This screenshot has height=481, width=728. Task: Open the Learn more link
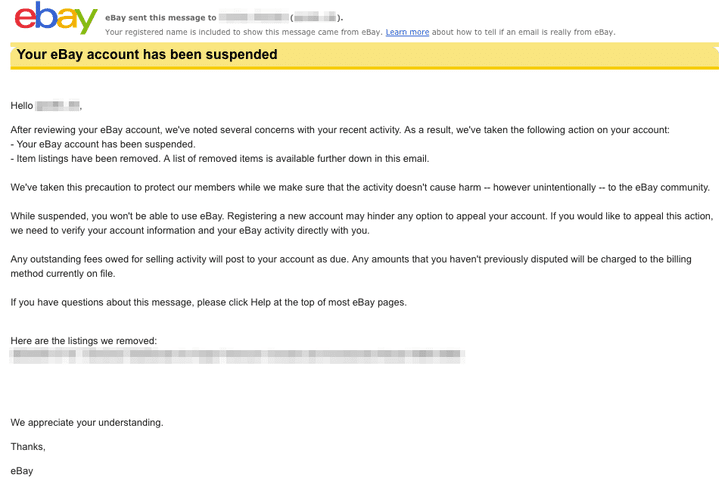pos(407,32)
